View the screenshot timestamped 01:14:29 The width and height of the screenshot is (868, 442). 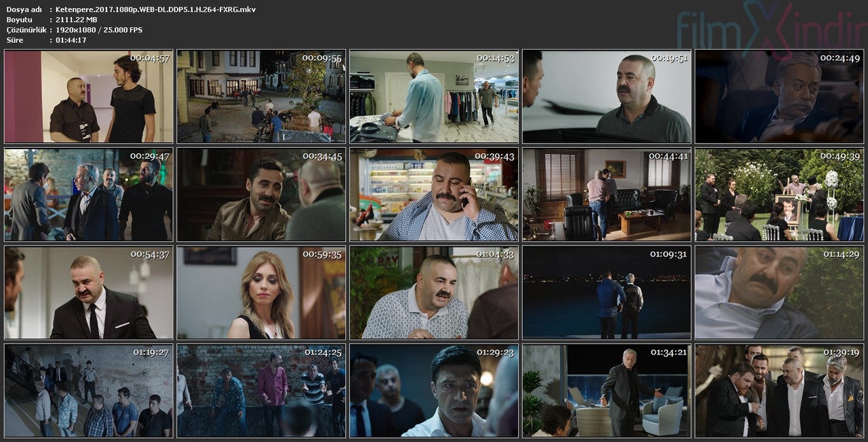(779, 293)
